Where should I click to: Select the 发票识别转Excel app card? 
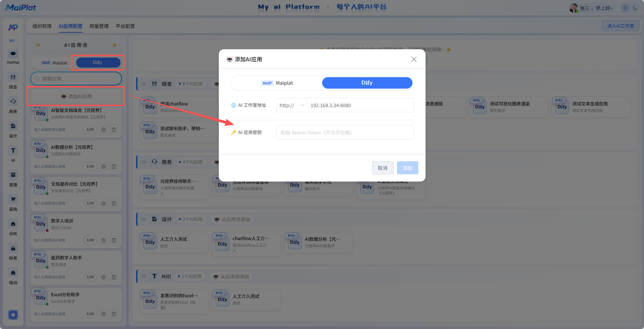coord(174,301)
